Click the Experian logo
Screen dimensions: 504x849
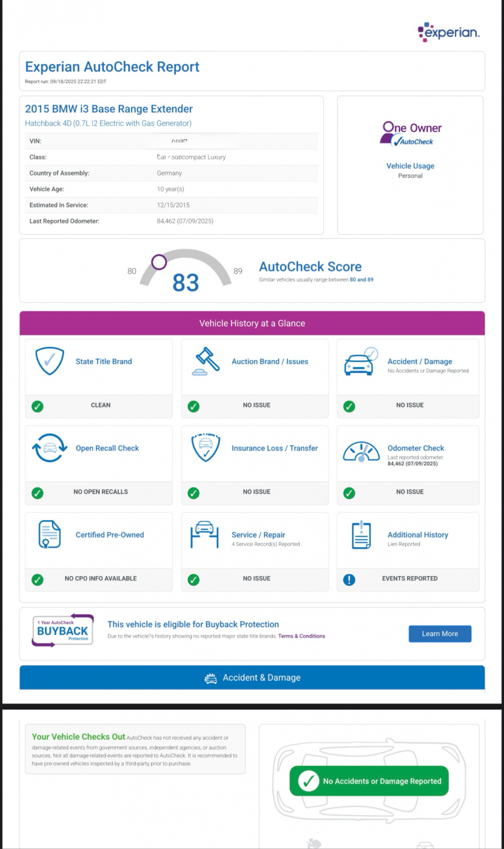click(x=449, y=33)
